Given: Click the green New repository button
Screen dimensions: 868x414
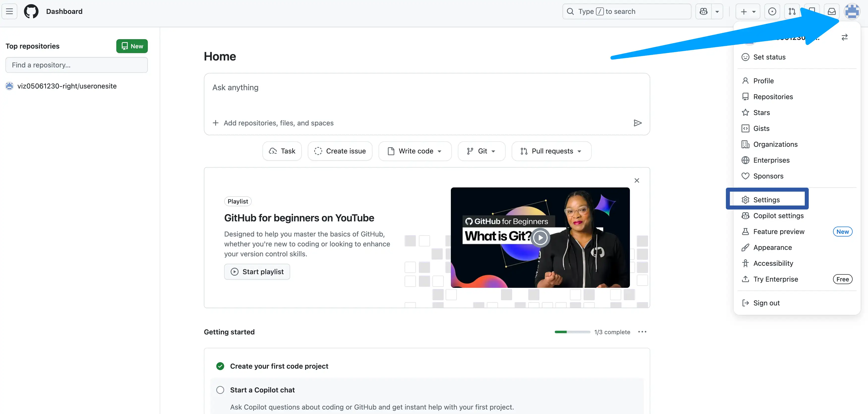Looking at the screenshot, I should click(132, 46).
